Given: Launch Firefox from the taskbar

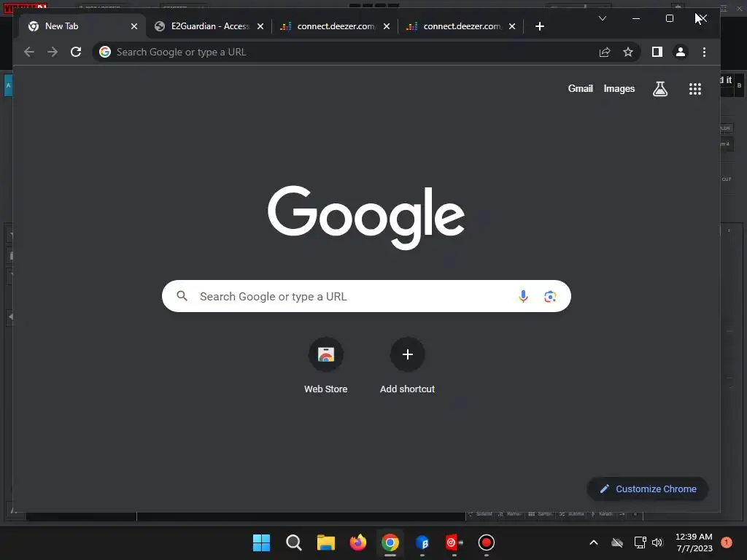Looking at the screenshot, I should 357,542.
